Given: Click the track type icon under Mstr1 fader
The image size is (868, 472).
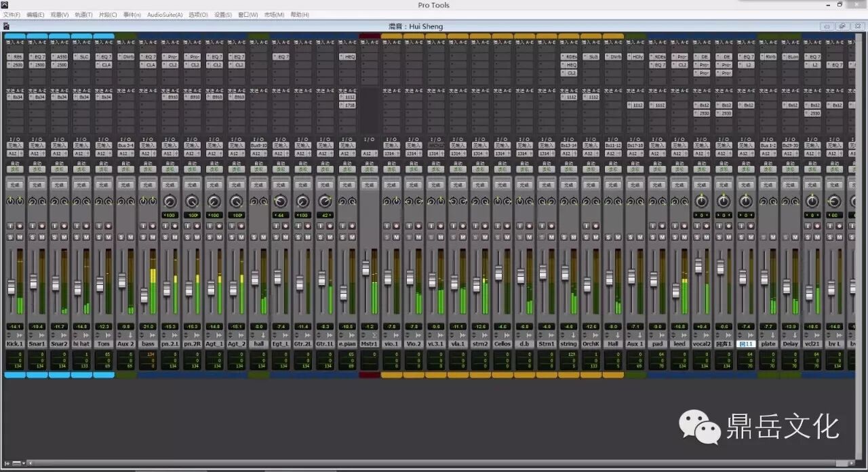Looking at the screenshot, I should pyautogui.click(x=374, y=335).
